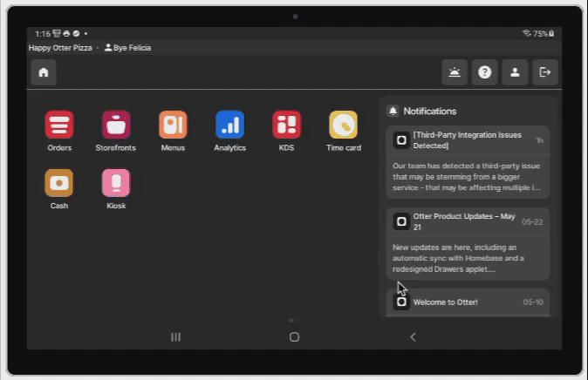Viewport: 588px width, 380px height.
Task: Click the 05-10 date on Welcome notification
Action: pyautogui.click(x=533, y=302)
